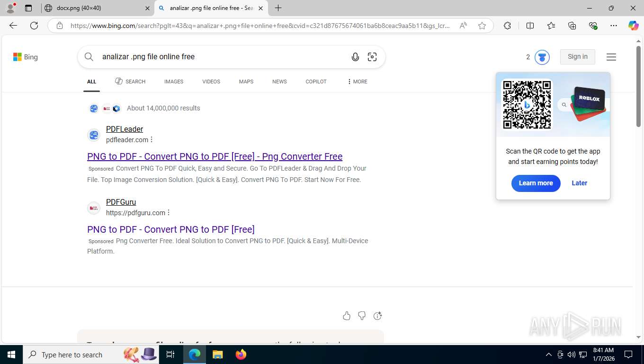Start voice search with microphone
The width and height of the screenshot is (644, 364).
[x=355, y=57]
